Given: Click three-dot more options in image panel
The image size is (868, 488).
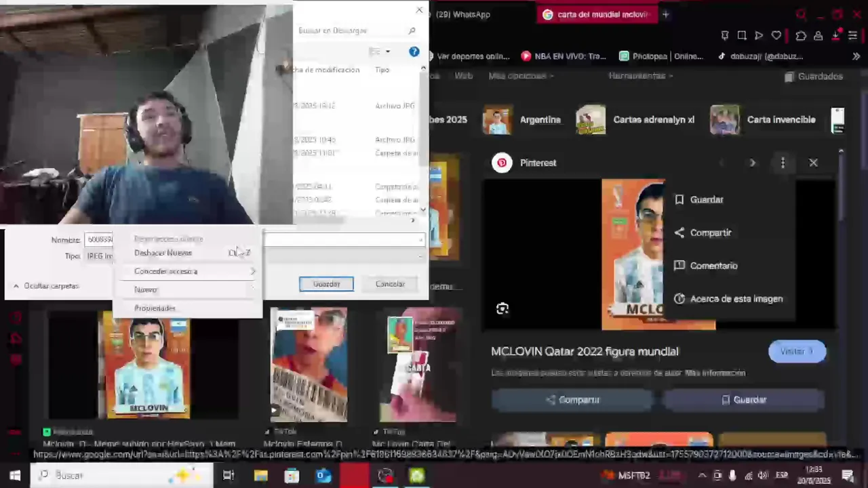Looking at the screenshot, I should point(783,163).
